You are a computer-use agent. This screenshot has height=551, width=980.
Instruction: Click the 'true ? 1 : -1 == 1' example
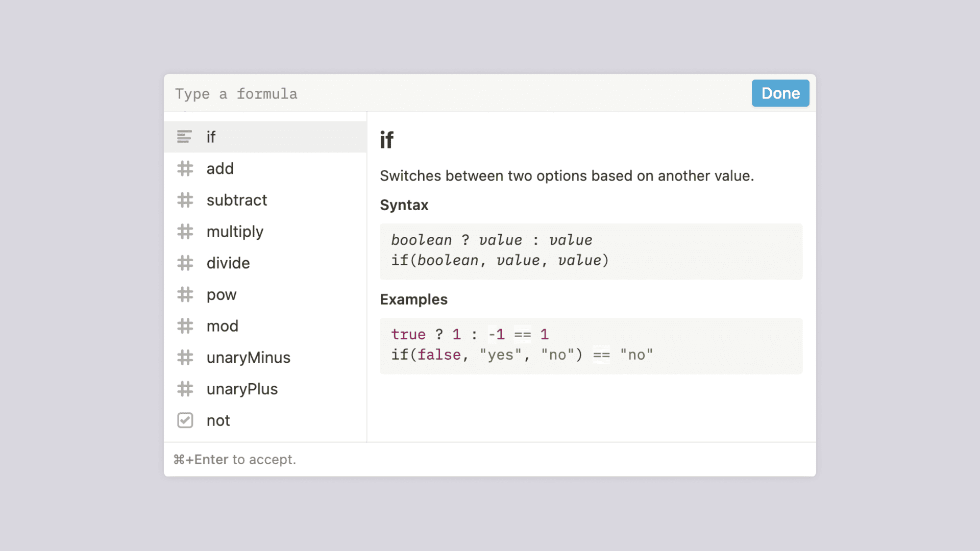470,335
